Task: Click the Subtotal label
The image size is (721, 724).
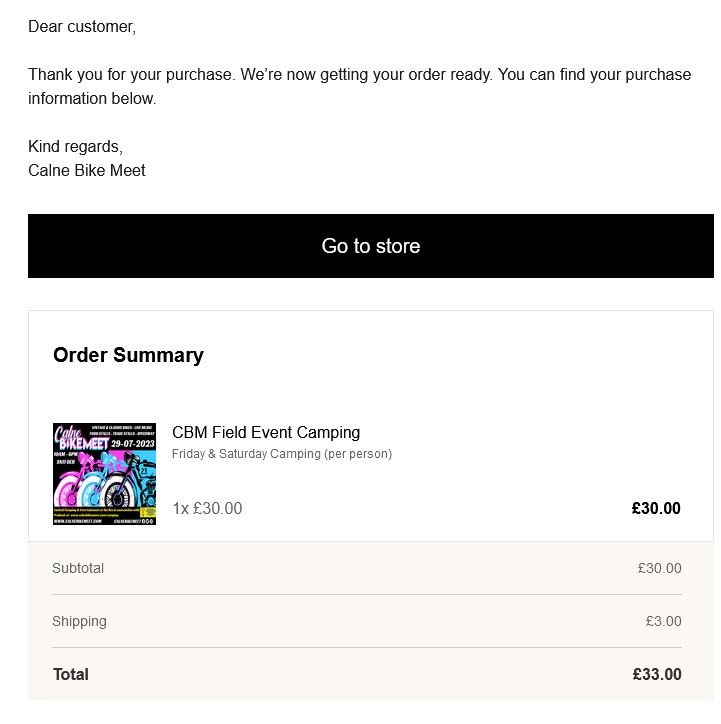Action: [x=78, y=568]
